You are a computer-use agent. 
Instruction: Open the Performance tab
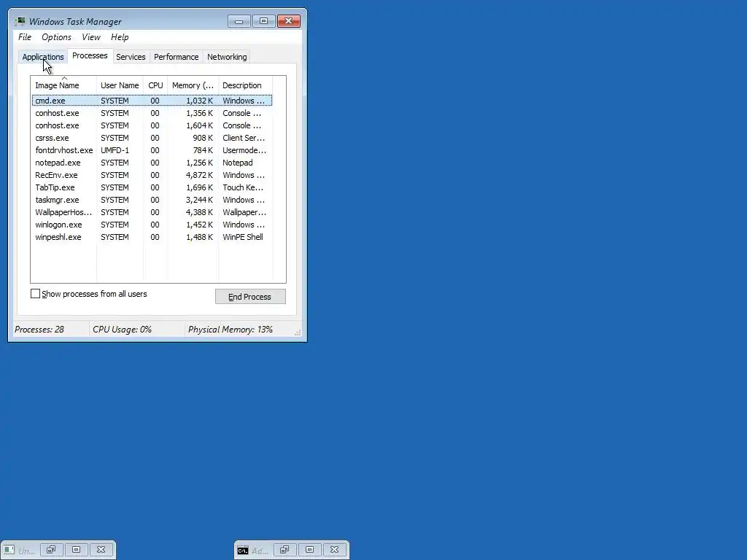177,57
